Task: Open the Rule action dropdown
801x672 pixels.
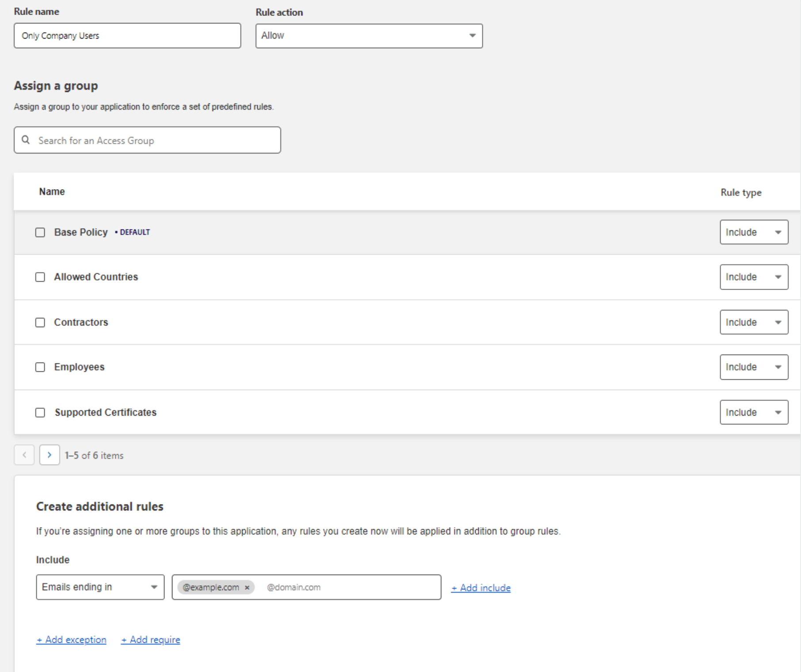Action: point(369,36)
